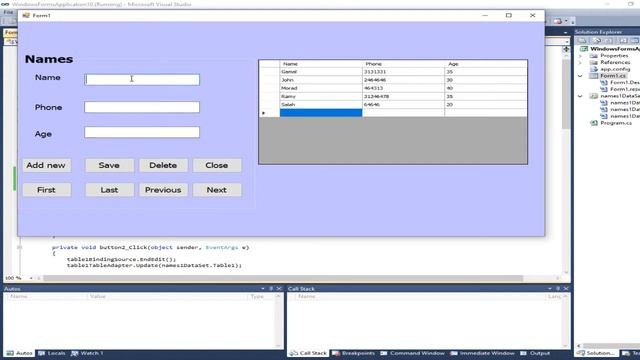Select the Morad cell in the grid
The image size is (640, 360).
pos(321,88)
